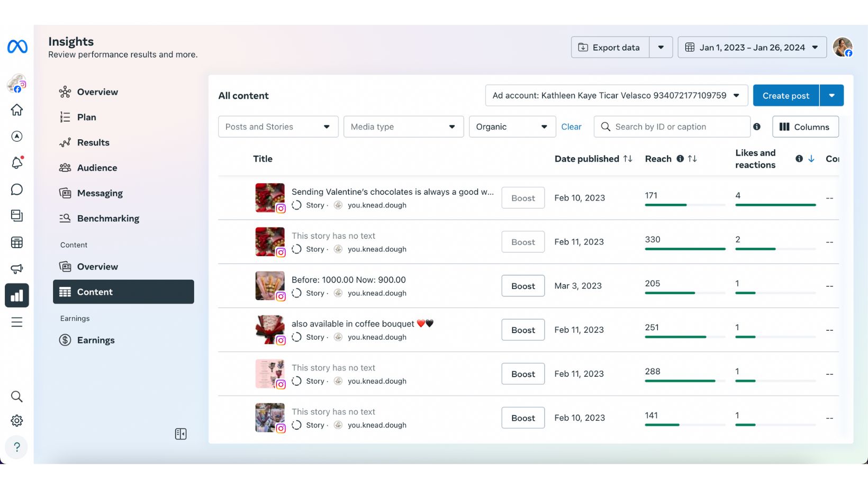Click the Clear filters link
The width and height of the screenshot is (868, 489).
[x=571, y=127]
